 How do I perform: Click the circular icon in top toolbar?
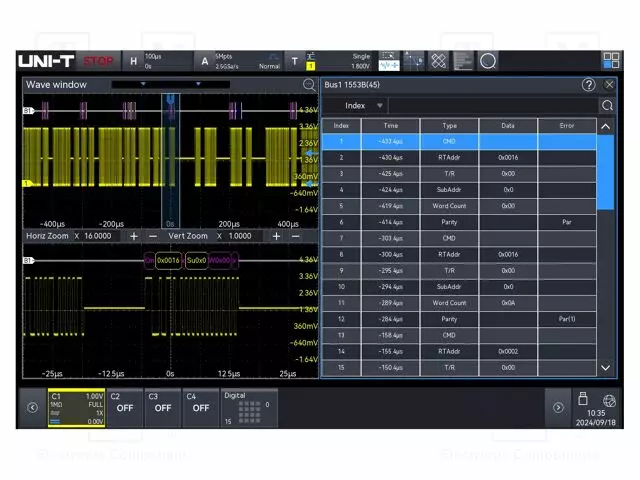coord(488,61)
